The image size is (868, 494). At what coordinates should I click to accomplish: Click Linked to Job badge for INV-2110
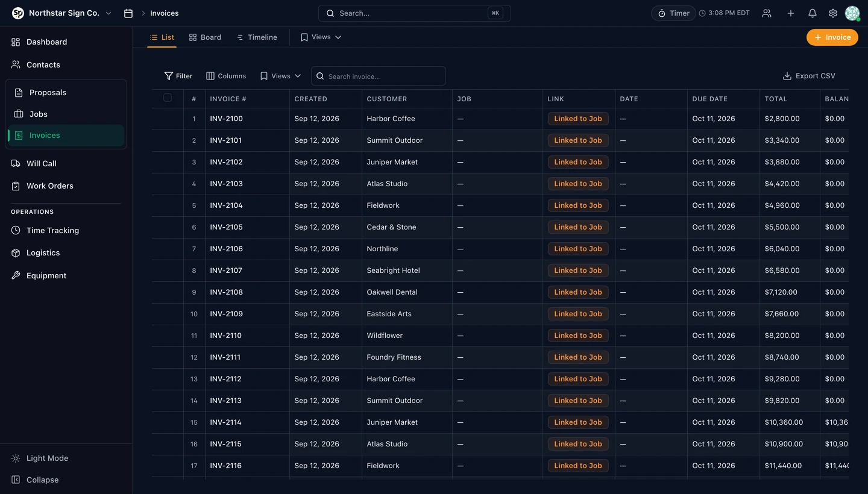pyautogui.click(x=578, y=336)
